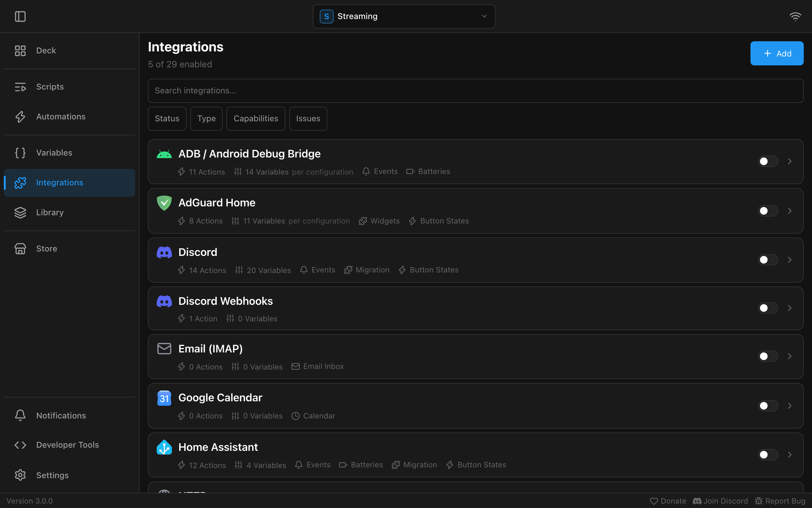Click the Join Discord link
Viewport: 812px width, 508px height.
point(720,501)
